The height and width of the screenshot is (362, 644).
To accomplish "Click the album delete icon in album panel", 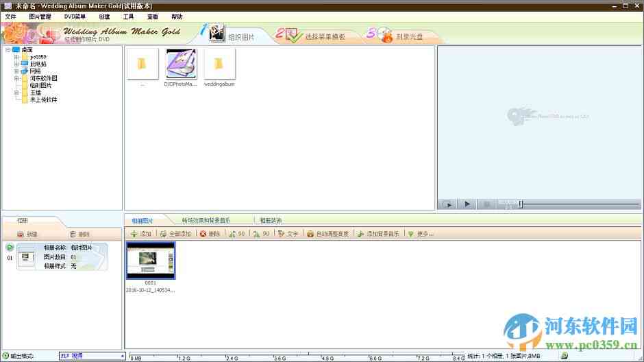I will pos(73,234).
